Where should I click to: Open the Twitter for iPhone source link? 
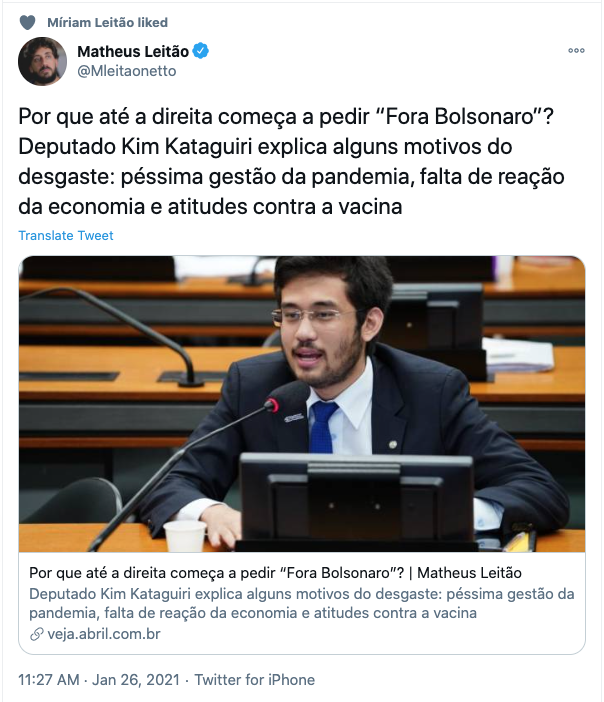[254, 680]
